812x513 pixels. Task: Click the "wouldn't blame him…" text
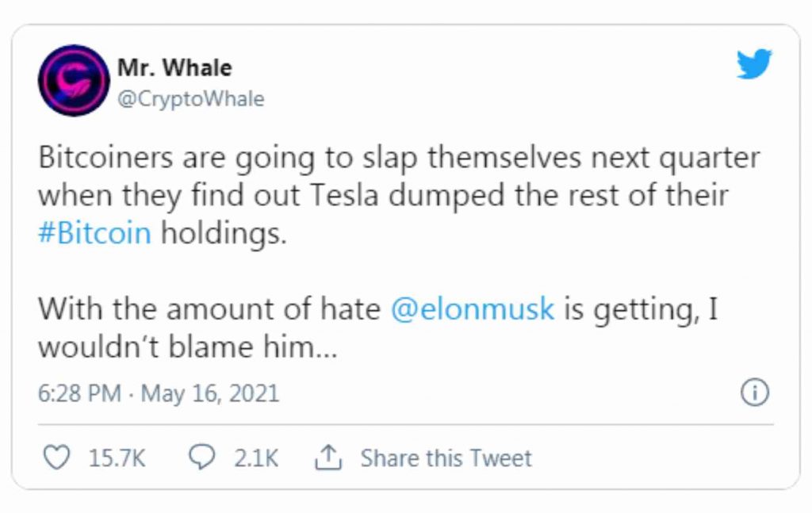point(189,347)
